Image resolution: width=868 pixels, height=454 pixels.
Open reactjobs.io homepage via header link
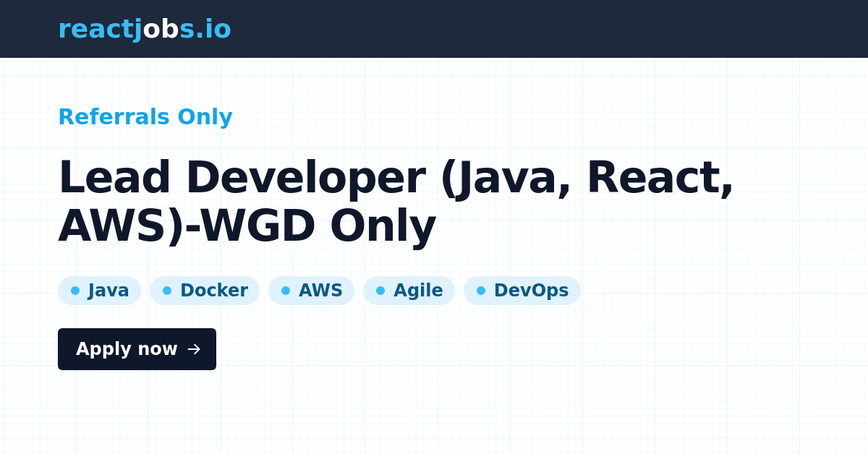[x=144, y=29]
